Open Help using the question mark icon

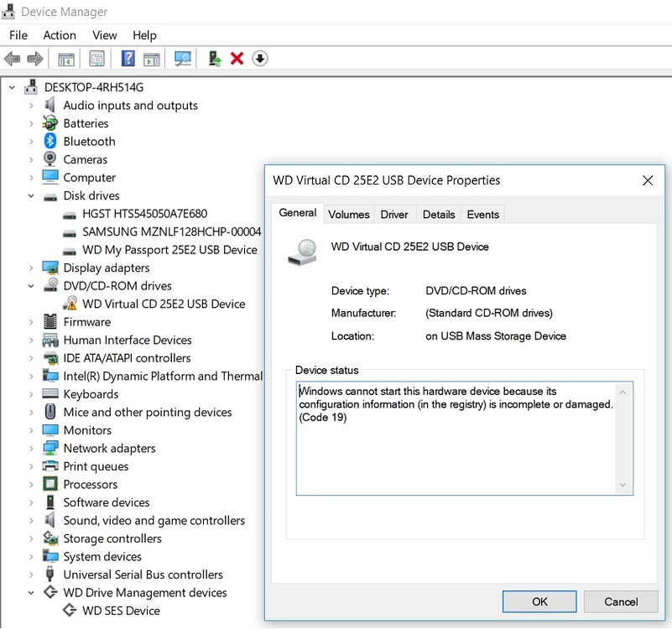tap(127, 58)
